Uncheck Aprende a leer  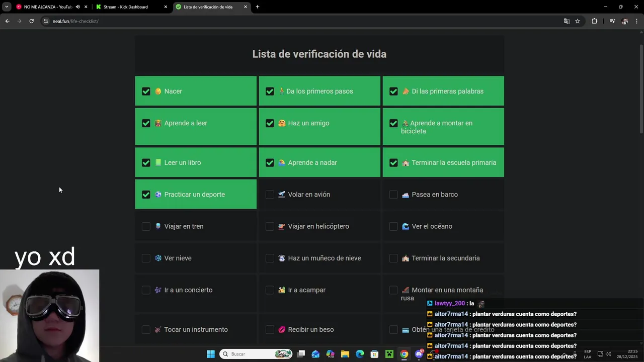[146, 123]
